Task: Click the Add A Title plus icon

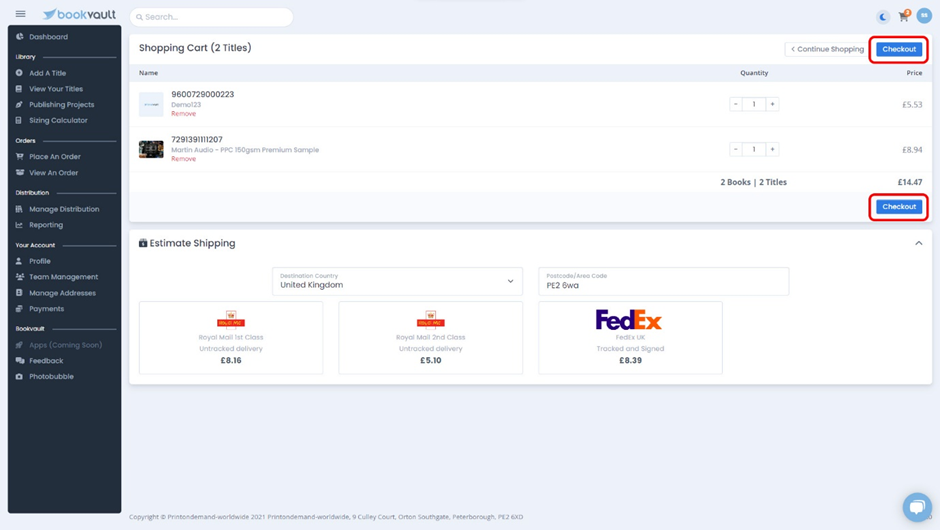Action: click(x=19, y=73)
